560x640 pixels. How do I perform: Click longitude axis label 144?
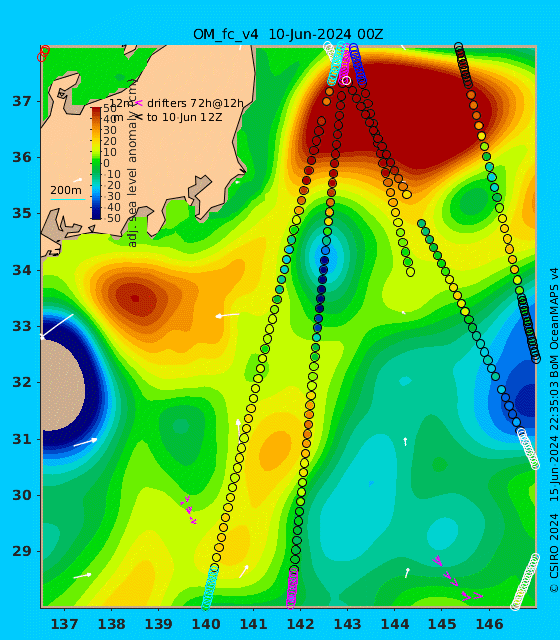click(395, 624)
